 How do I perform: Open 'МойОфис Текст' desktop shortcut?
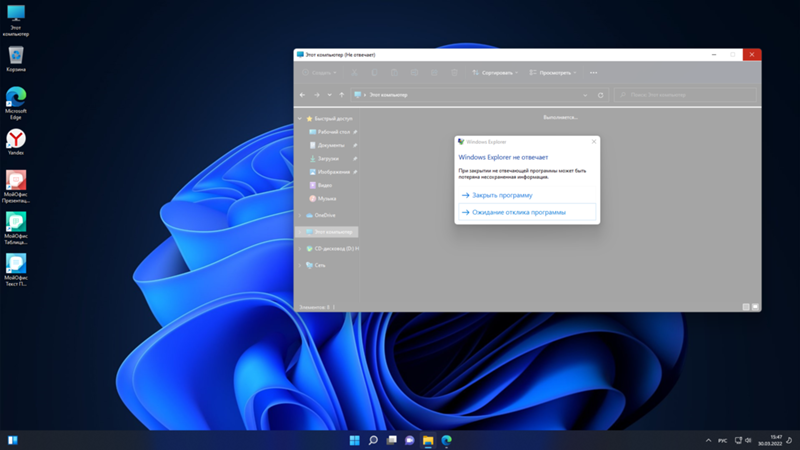point(16,270)
